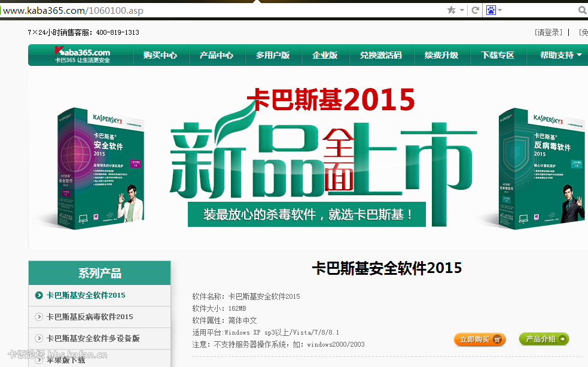Open the 购买中心 menu
588x367 pixels.
pyautogui.click(x=160, y=55)
